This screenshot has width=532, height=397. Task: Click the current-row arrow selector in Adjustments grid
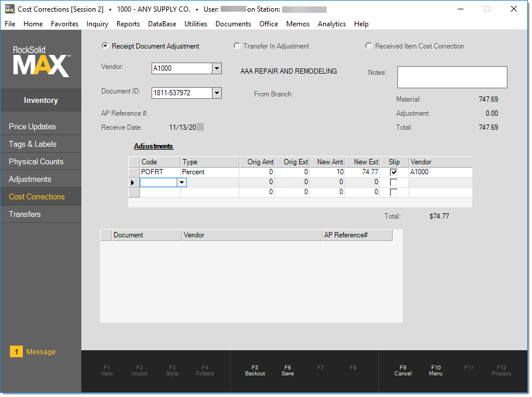pos(134,182)
